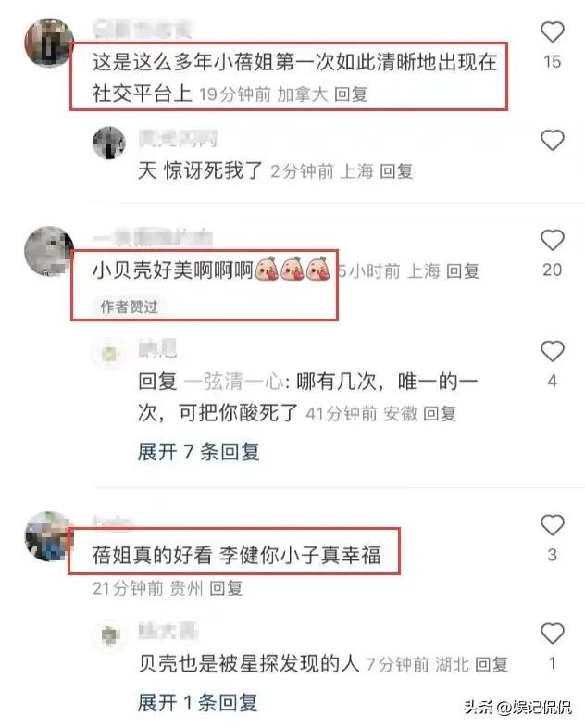Click the 作者赞过 tag
585x728 pixels.
(x=129, y=307)
